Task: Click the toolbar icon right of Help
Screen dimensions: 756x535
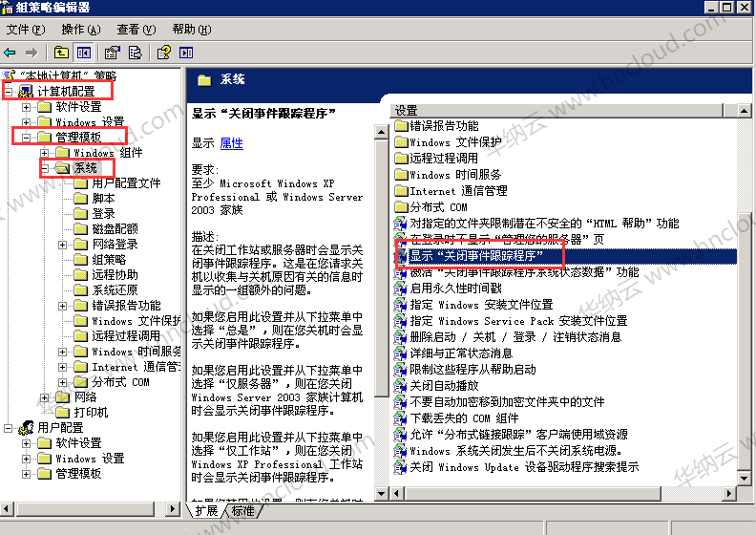Action: click(186, 53)
